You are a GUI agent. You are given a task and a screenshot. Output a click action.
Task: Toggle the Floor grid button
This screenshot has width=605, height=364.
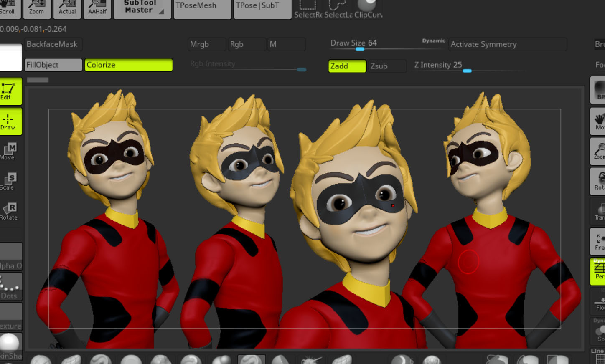tap(598, 301)
